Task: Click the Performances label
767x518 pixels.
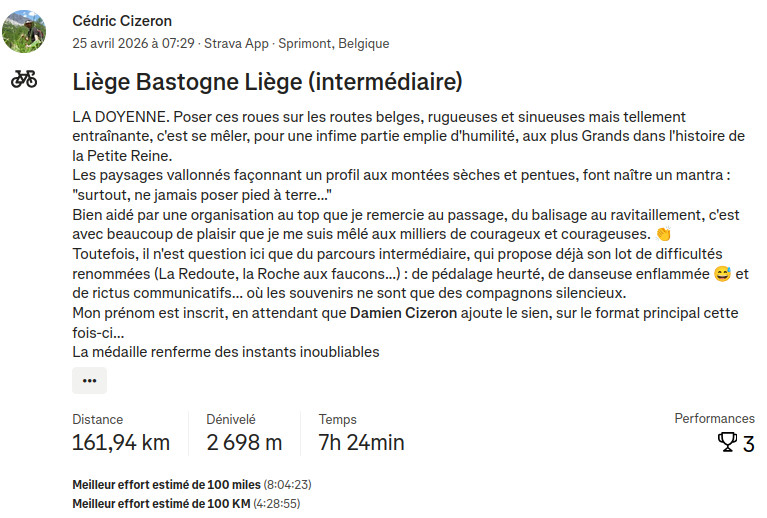Action: point(715,418)
